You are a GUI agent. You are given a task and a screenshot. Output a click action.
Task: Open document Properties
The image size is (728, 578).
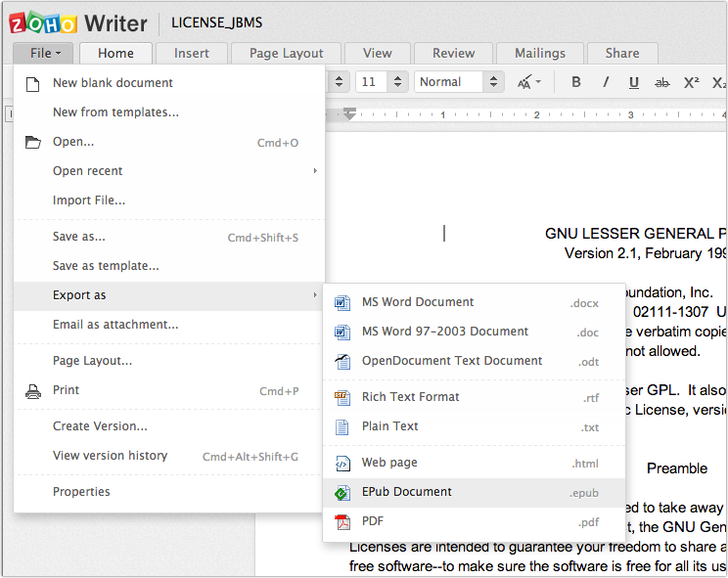click(169, 492)
